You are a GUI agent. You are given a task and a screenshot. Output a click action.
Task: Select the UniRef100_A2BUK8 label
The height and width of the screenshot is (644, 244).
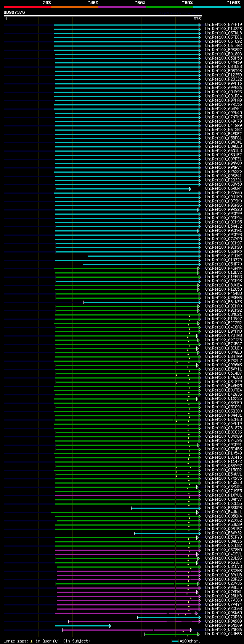223,596
